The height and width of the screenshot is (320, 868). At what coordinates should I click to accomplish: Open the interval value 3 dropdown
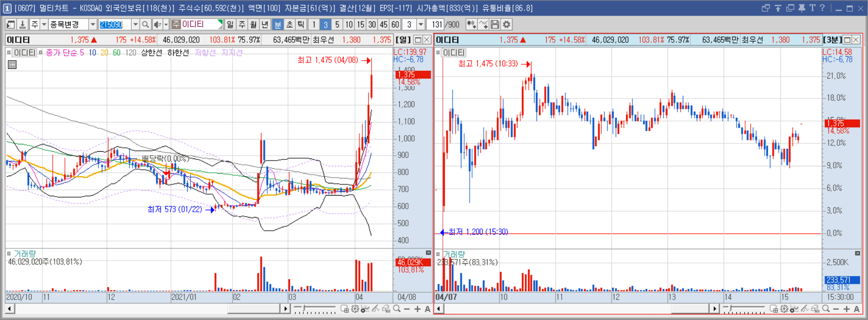[x=421, y=24]
